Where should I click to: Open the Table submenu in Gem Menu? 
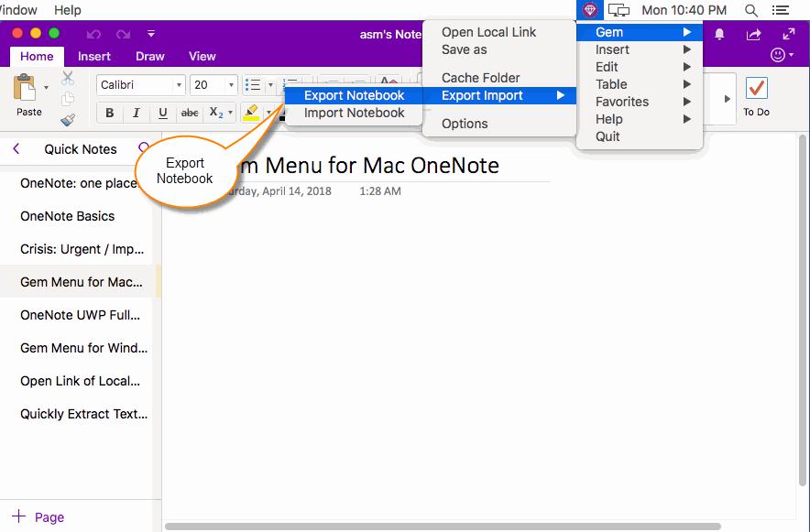click(640, 84)
